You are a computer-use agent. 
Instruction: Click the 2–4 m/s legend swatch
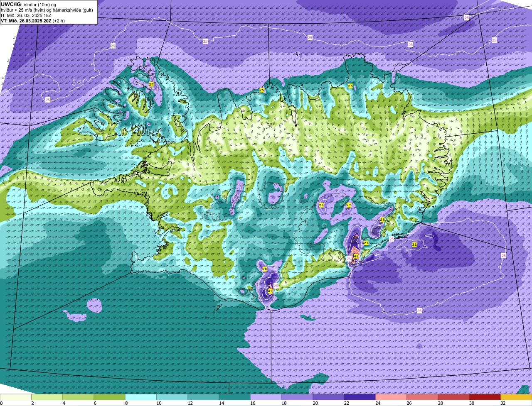pos(47,397)
